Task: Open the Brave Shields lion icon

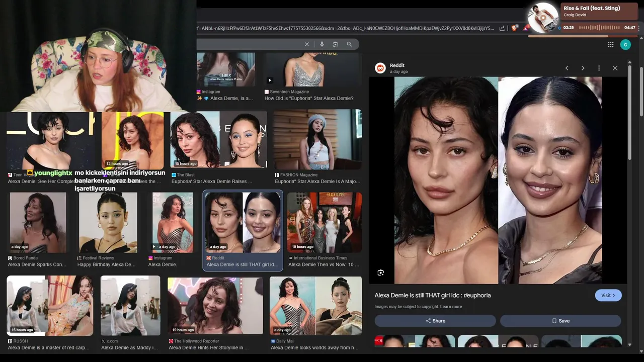Action: click(514, 28)
